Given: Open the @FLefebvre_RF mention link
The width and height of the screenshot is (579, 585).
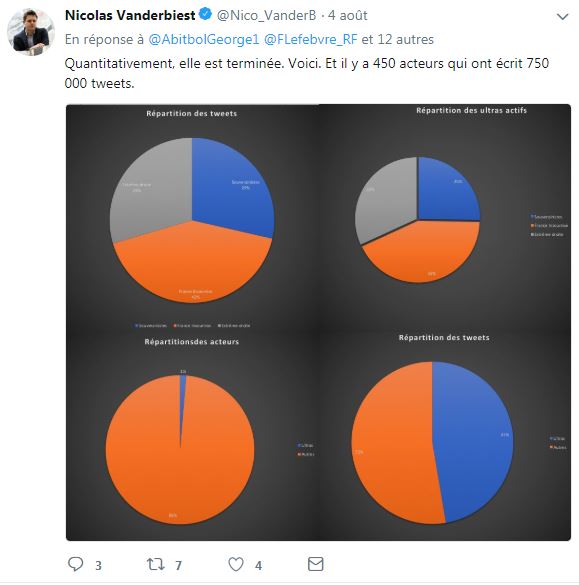Looking at the screenshot, I should [310, 40].
